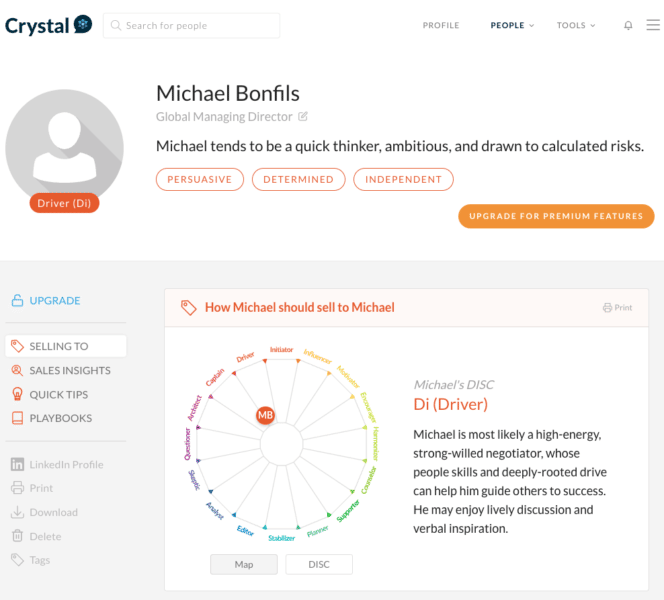Image resolution: width=664 pixels, height=600 pixels.
Task: Click the Questioner label on the wheel
Action: 187,444
